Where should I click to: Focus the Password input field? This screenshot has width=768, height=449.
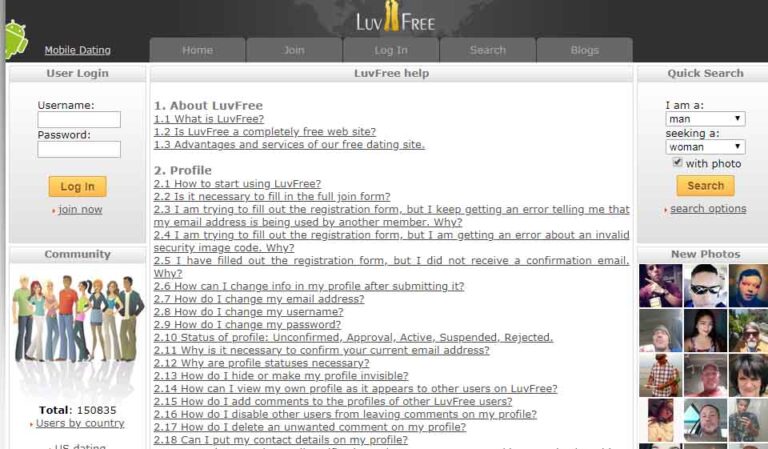79,149
